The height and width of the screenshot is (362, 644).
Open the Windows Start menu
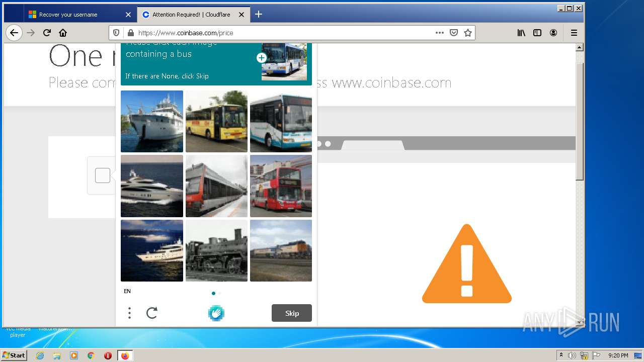tap(14, 355)
